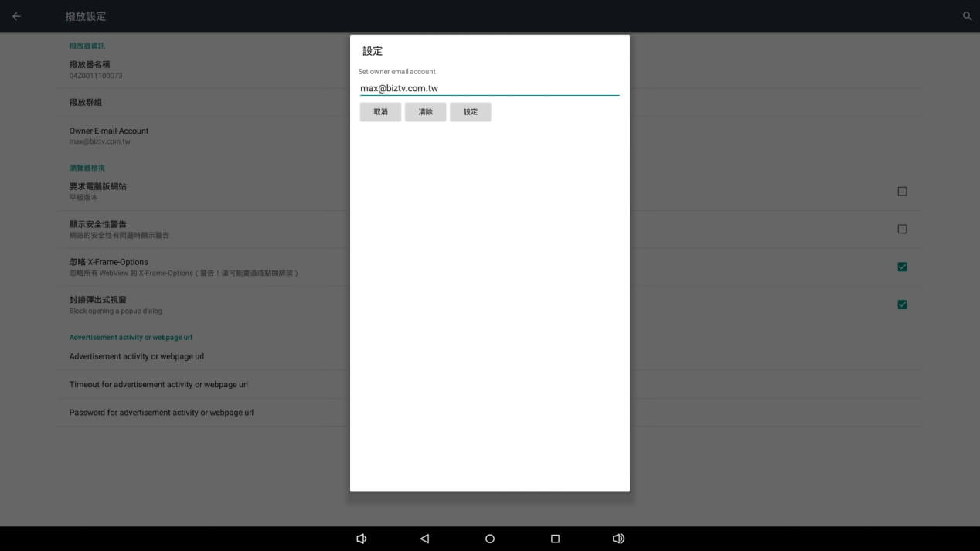980x551 pixels.
Task: Enable the 要求電腦版網站 checkbox
Action: point(902,191)
